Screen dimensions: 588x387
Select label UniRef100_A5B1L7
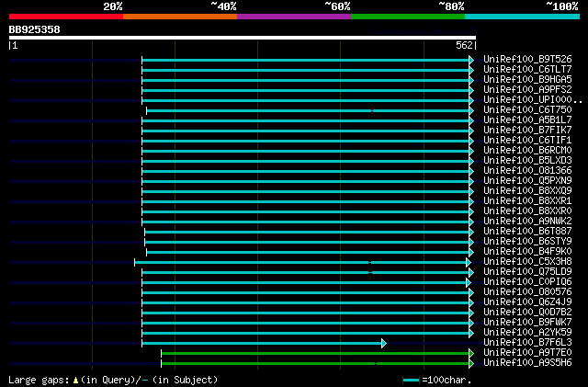(x=527, y=120)
